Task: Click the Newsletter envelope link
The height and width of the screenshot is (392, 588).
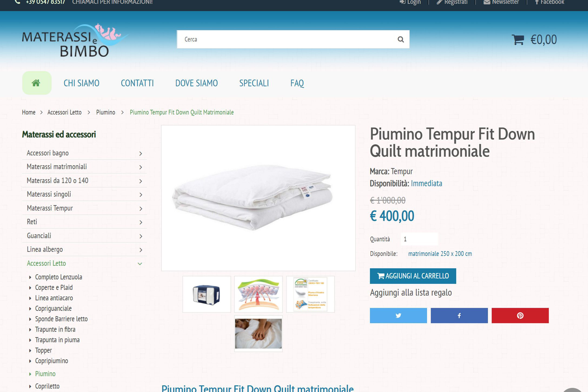Action: [x=501, y=2]
